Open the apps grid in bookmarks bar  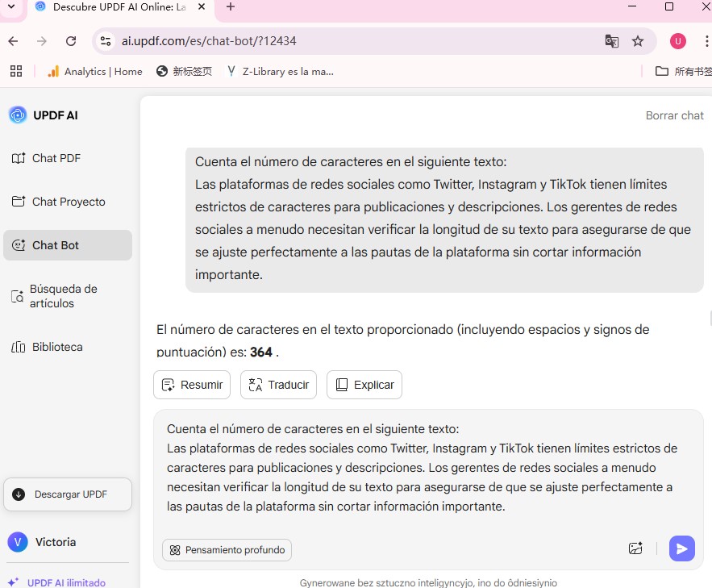16,71
